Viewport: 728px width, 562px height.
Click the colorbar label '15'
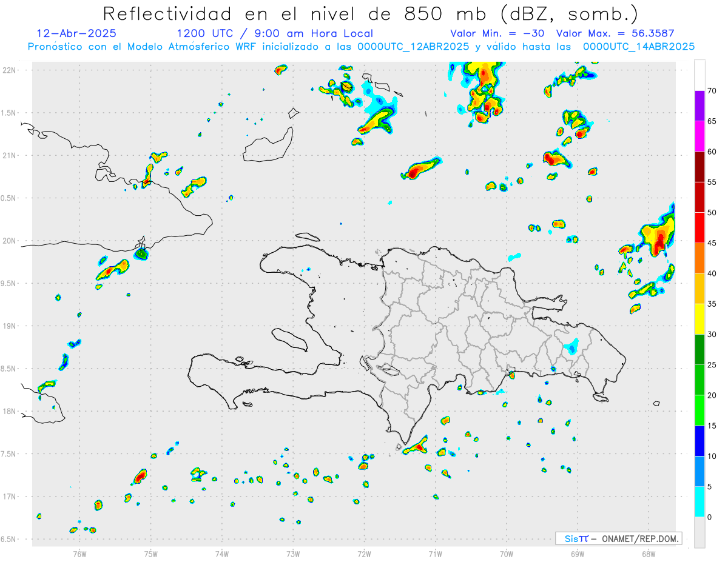712,426
